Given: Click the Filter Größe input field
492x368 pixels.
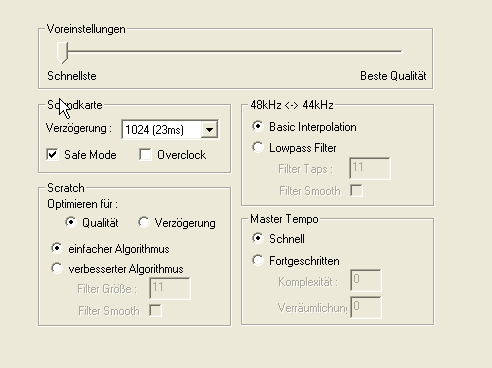Looking at the screenshot, I should click(x=170, y=288).
